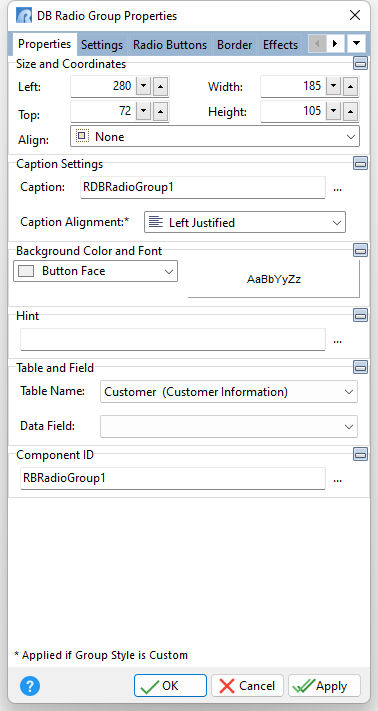
Task: Decrease the Height value with down arrow
Action: coord(334,111)
